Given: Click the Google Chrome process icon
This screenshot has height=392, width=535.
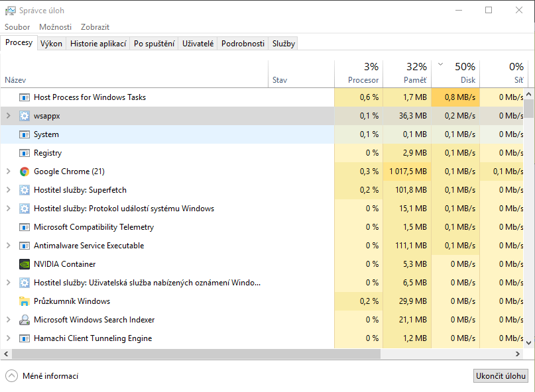Looking at the screenshot, I should click(x=25, y=171).
